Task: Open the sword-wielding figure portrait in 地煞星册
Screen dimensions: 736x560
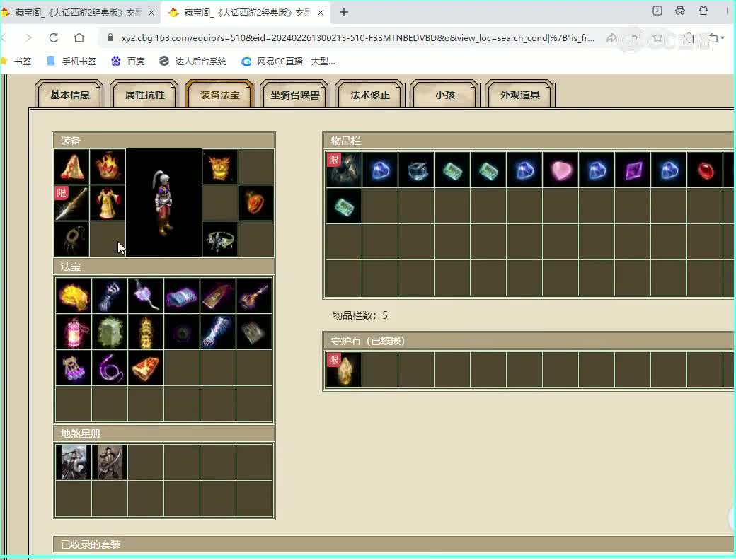Action: pos(110,462)
